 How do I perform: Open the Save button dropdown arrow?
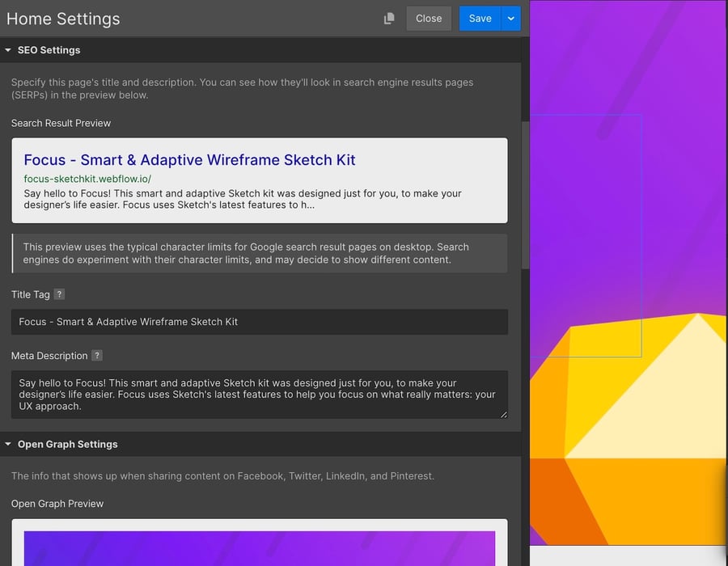point(510,19)
